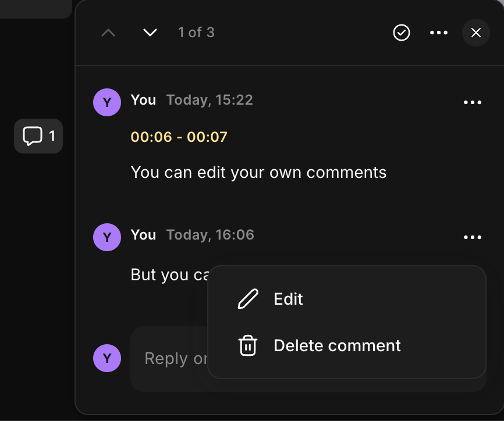Select Edit from the comment menu
This screenshot has width=504, height=421.
pos(288,299)
